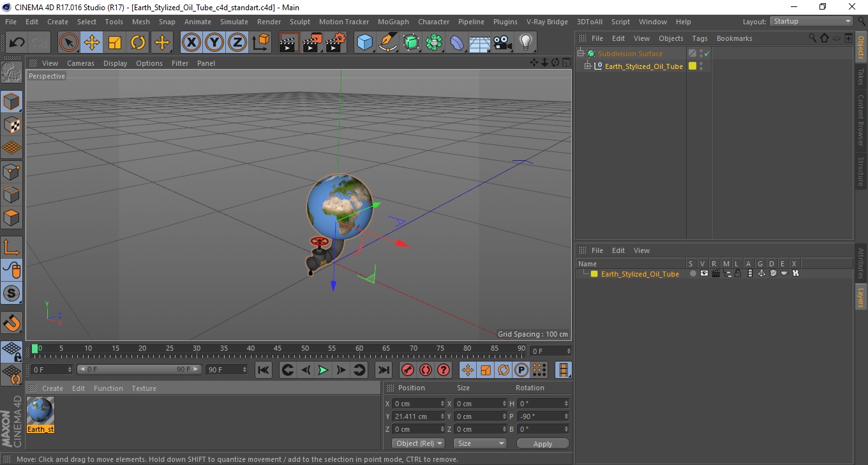Play the animation forward

pyautogui.click(x=324, y=370)
